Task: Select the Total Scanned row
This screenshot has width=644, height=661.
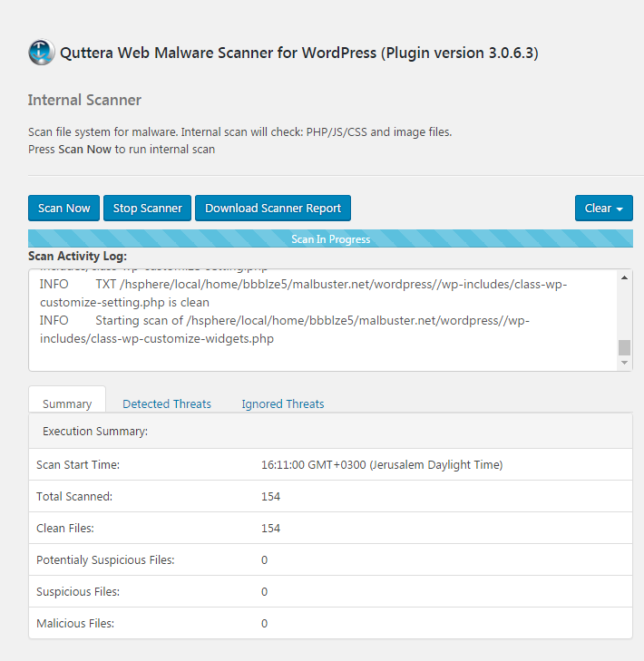Action: 330,497
